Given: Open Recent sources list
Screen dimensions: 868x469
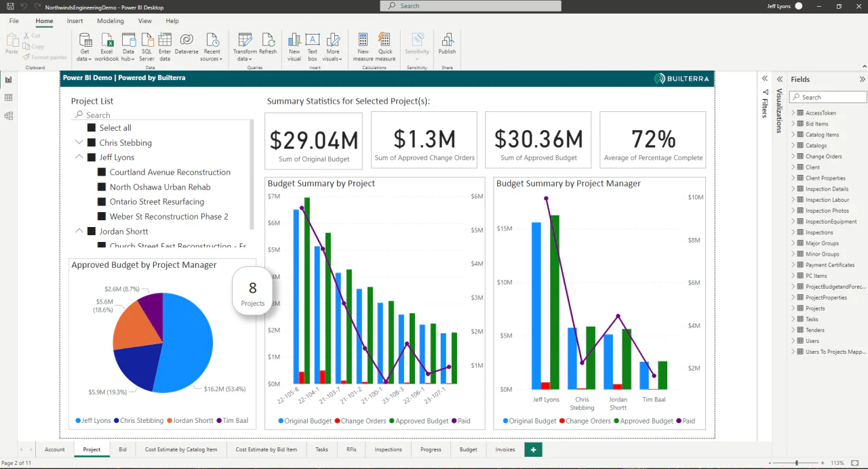Looking at the screenshot, I should pos(212,47).
